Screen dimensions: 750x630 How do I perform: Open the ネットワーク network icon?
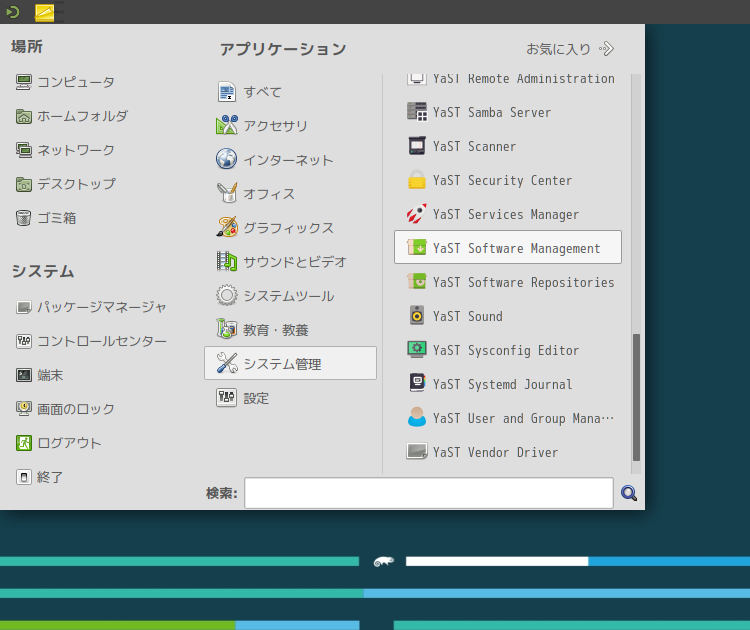(x=23, y=150)
